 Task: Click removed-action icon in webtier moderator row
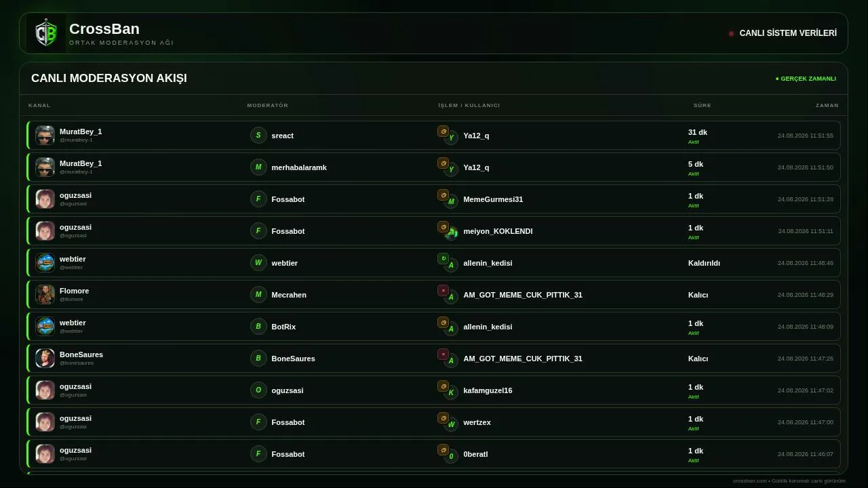(x=443, y=259)
